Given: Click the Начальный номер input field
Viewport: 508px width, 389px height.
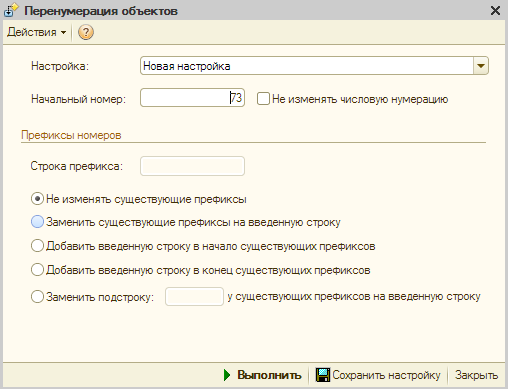Looking at the screenshot, I should click(x=192, y=98).
